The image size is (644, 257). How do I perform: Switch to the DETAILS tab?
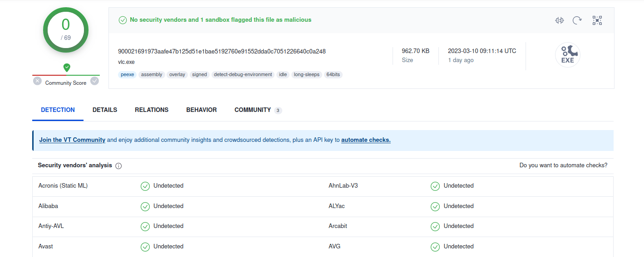tap(105, 110)
